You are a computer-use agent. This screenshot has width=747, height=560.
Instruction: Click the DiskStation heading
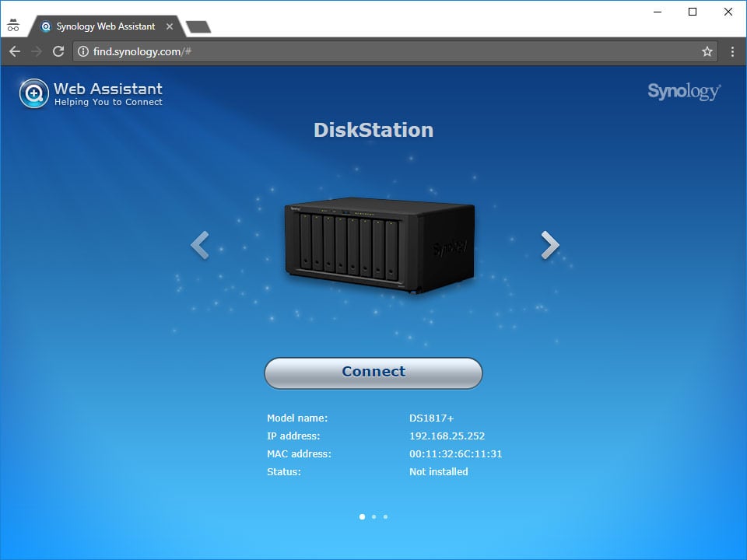(x=373, y=130)
